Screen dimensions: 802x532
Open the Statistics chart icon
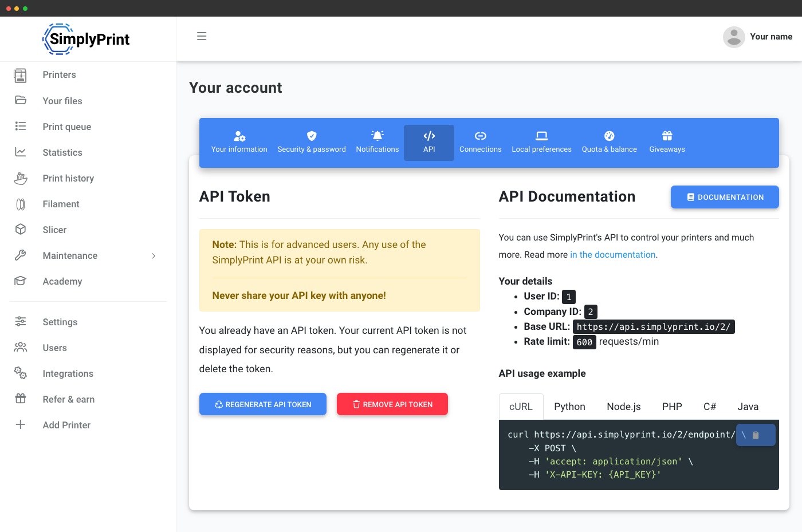pyautogui.click(x=21, y=152)
